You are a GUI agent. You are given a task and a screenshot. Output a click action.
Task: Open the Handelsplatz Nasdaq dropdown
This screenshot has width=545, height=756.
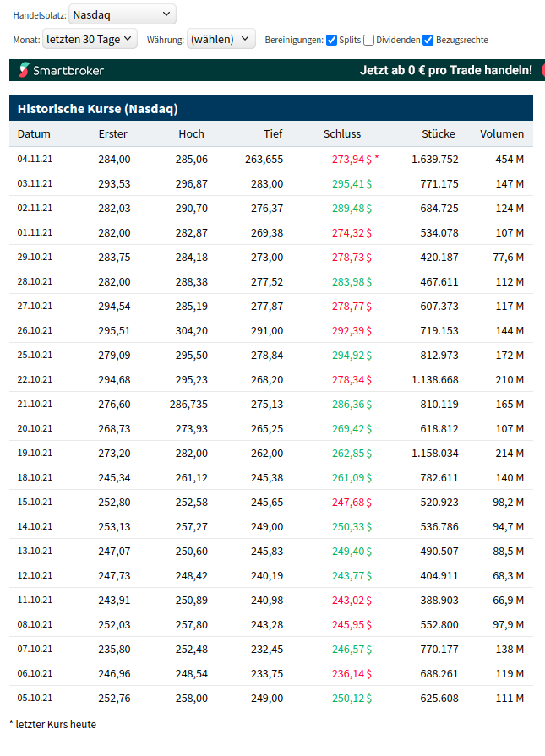pos(122,14)
